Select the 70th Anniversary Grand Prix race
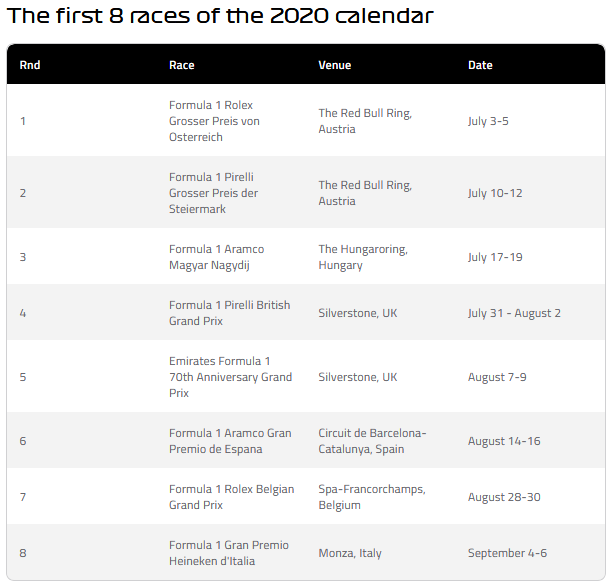This screenshot has width=610, height=585. [x=230, y=377]
